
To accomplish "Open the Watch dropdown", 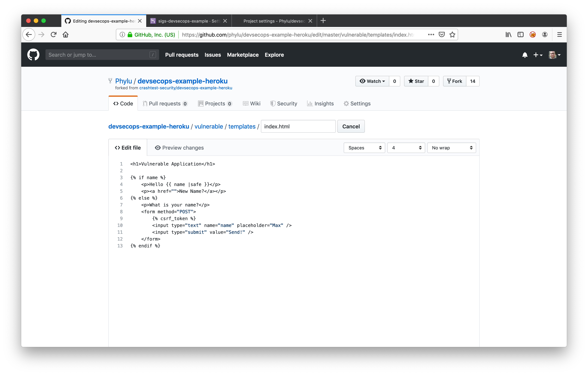I will [x=372, y=81].
